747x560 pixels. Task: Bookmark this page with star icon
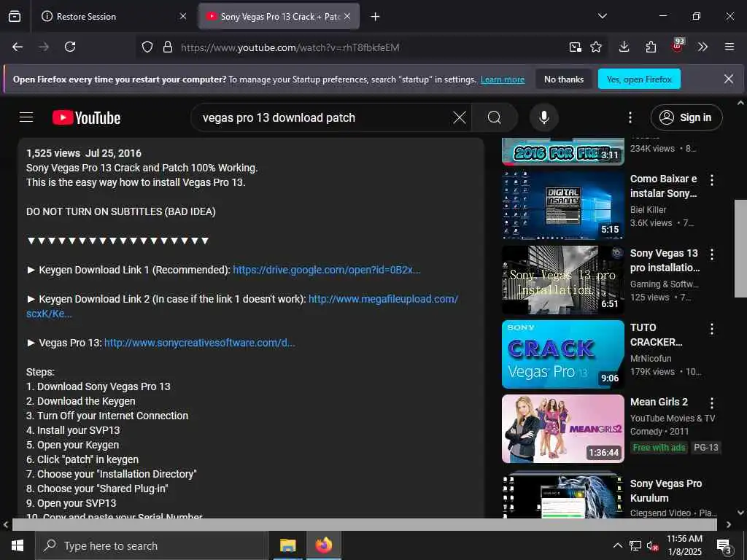[x=596, y=47]
